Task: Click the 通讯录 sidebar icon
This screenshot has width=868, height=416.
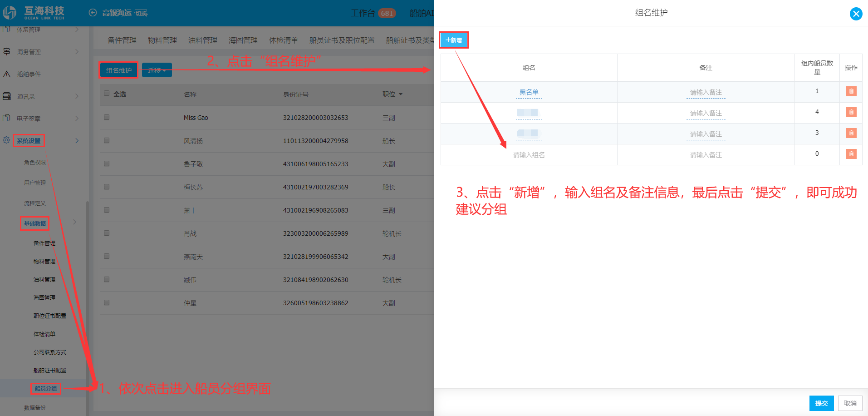Action: pos(7,96)
